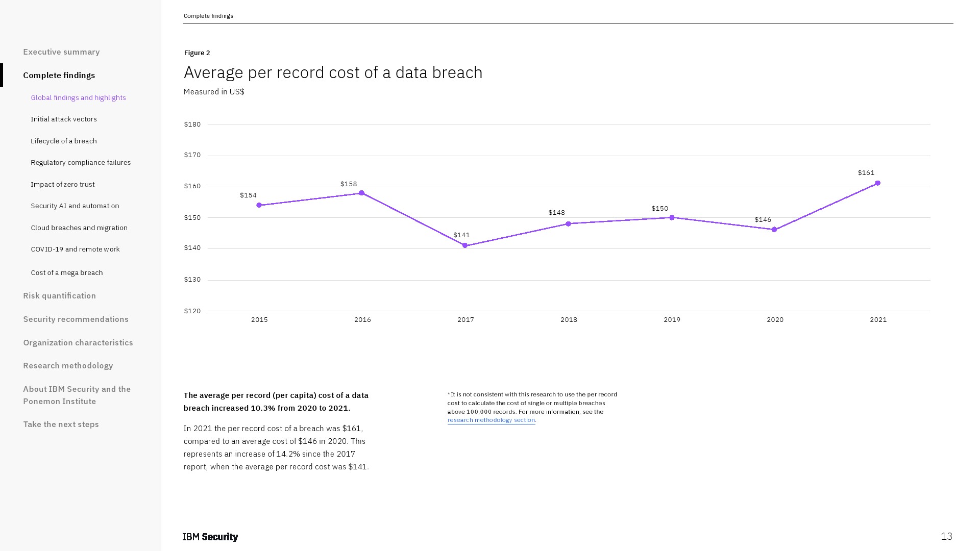
Task: Jump to Lifecycle of a breach
Action: point(64,141)
